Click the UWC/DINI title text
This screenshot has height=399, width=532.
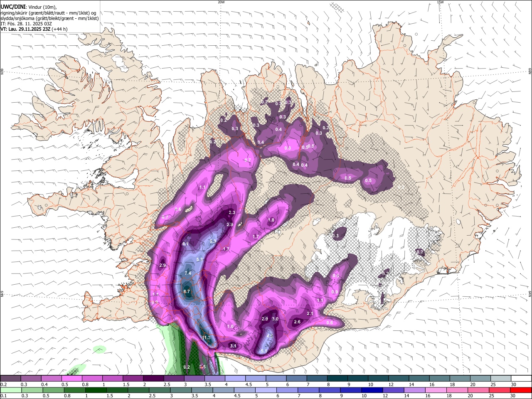(x=13, y=7)
